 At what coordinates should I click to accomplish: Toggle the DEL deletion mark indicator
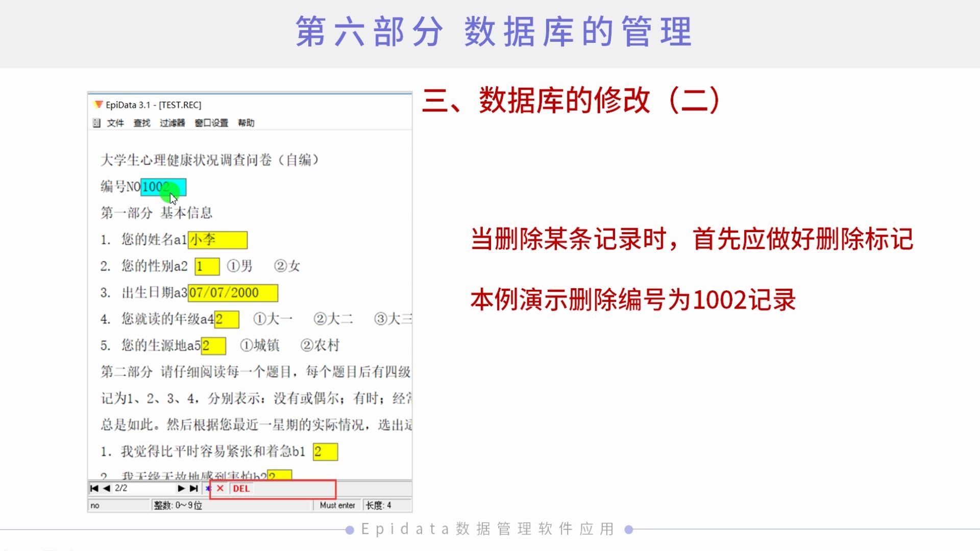pyautogui.click(x=241, y=488)
